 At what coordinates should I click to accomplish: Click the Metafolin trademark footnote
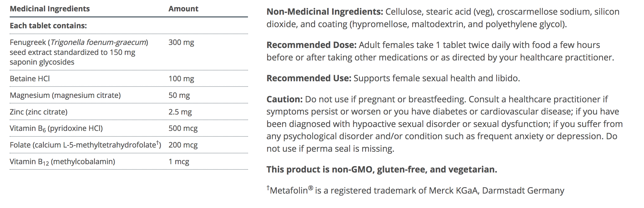coord(415,191)
